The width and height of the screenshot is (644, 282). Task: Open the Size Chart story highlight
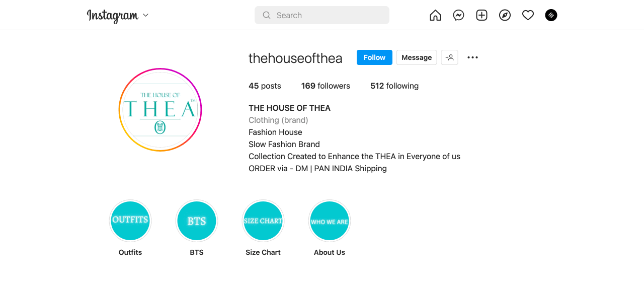(263, 221)
